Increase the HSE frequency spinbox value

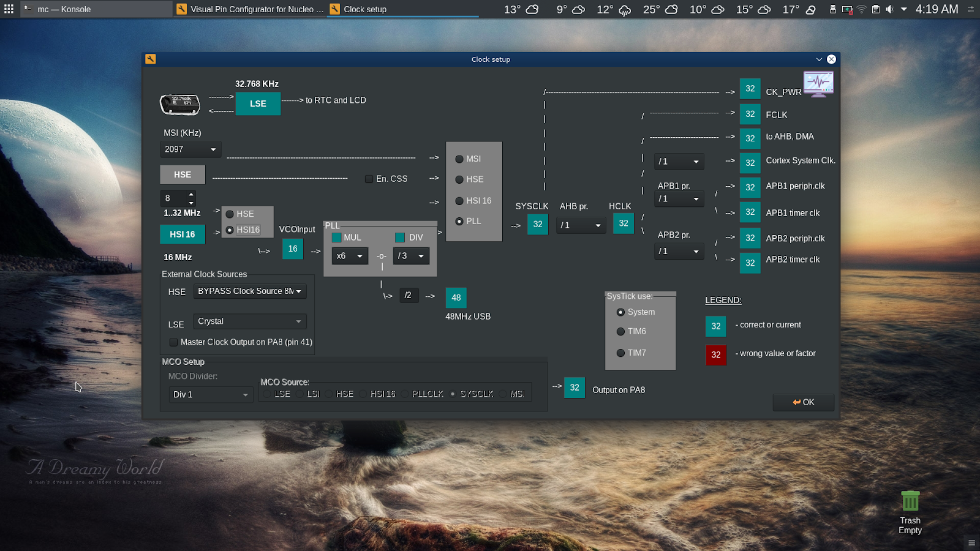coord(191,195)
